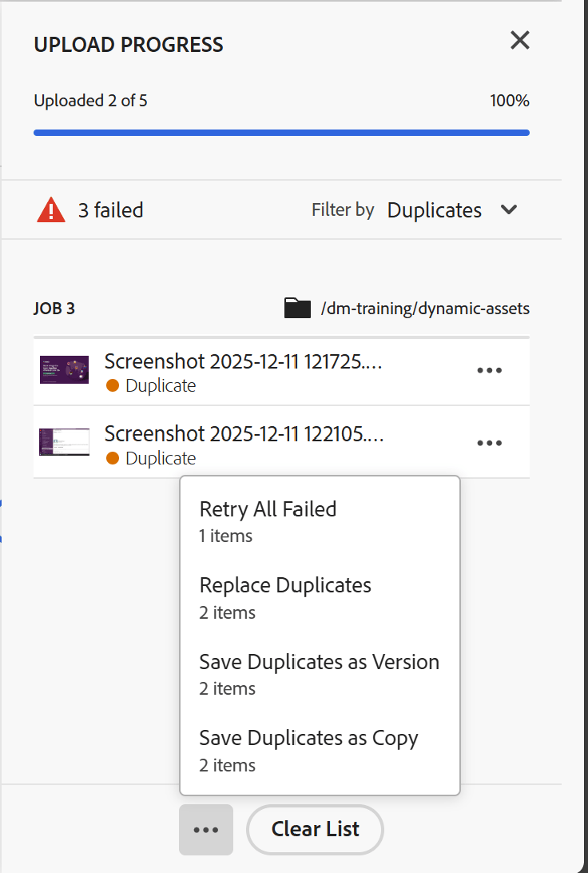This screenshot has height=873, width=588.
Task: Open the Screenshot 121725 thumbnail preview
Action: tap(64, 369)
